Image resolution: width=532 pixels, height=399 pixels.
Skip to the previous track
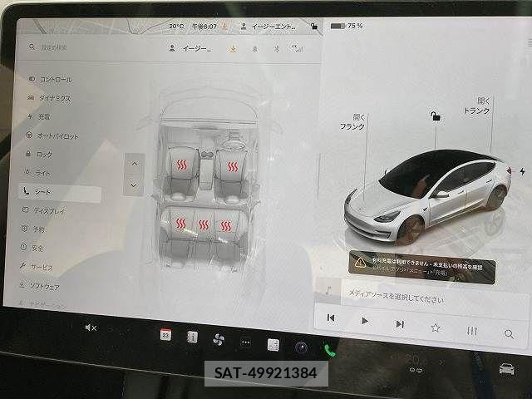[x=331, y=318]
